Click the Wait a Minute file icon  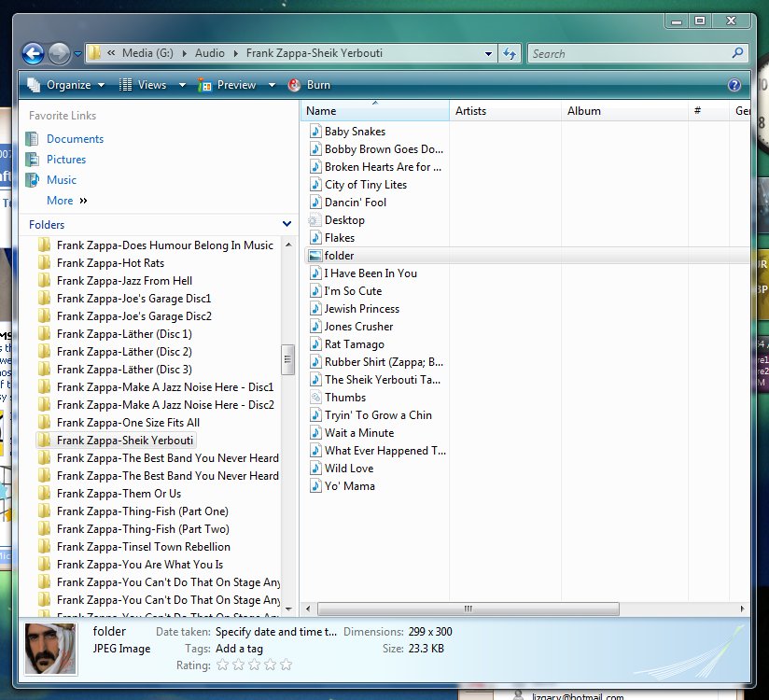[315, 433]
